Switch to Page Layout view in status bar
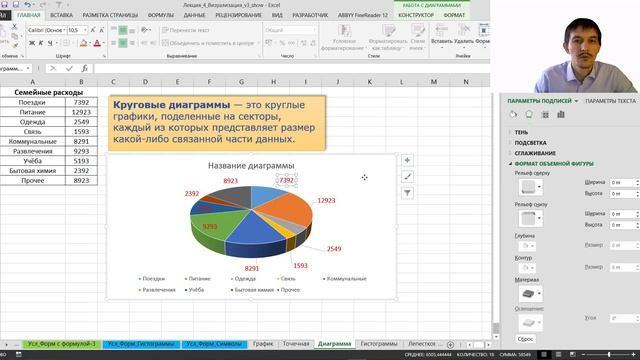 pyautogui.click(x=558, y=354)
